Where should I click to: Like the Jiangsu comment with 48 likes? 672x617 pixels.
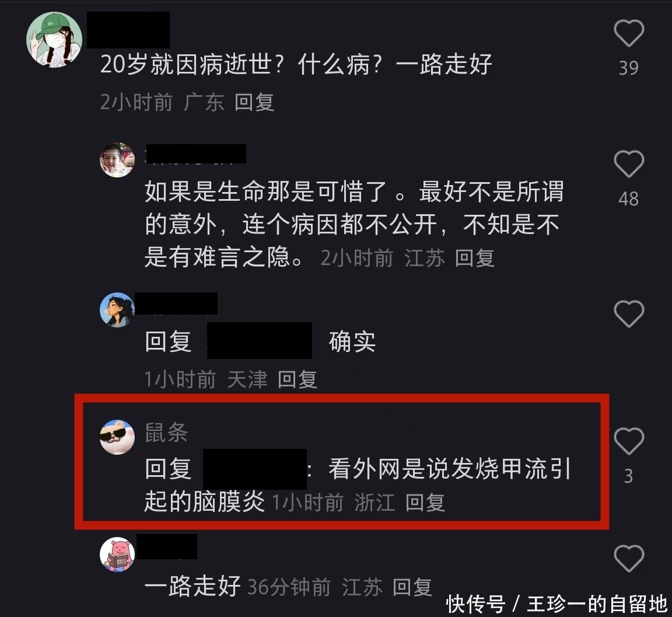click(629, 164)
